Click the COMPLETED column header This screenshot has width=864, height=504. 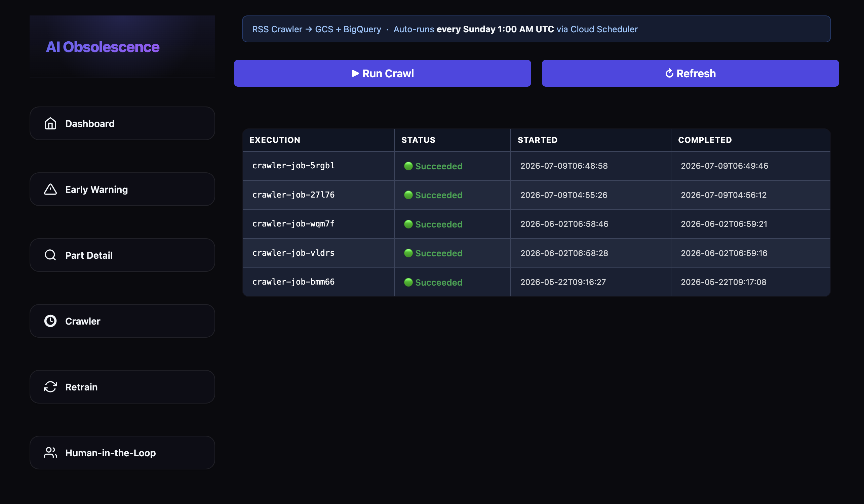pos(705,140)
